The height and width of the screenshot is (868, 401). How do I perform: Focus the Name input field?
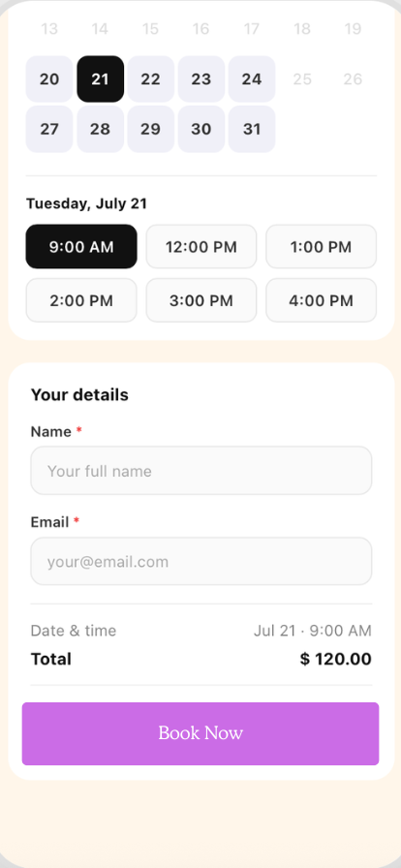tap(201, 471)
